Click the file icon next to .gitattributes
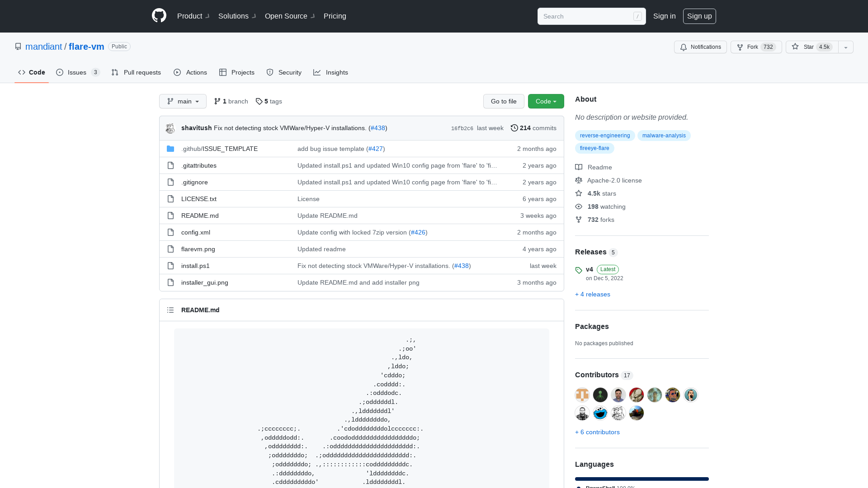 (x=170, y=165)
